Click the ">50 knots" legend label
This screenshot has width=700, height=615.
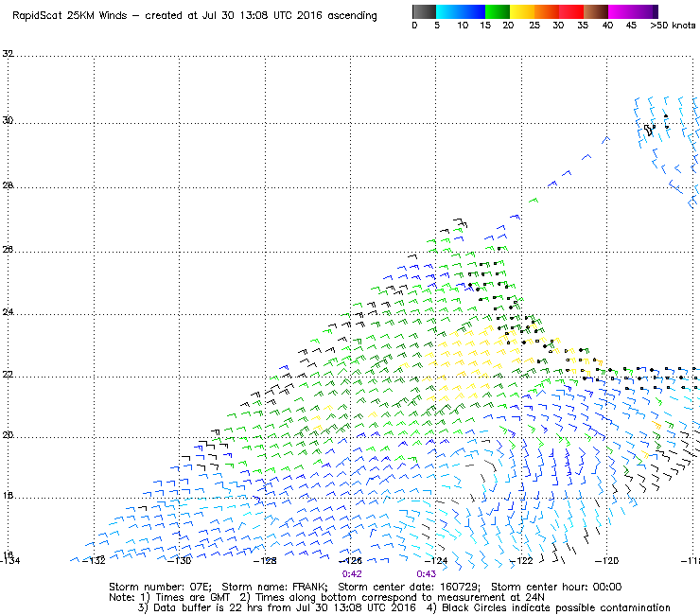tap(673, 26)
